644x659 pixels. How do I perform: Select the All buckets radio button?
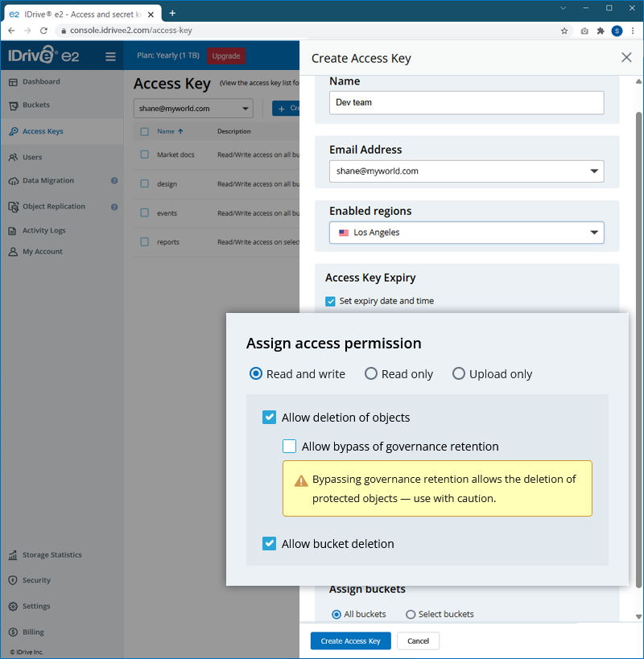pyautogui.click(x=336, y=615)
